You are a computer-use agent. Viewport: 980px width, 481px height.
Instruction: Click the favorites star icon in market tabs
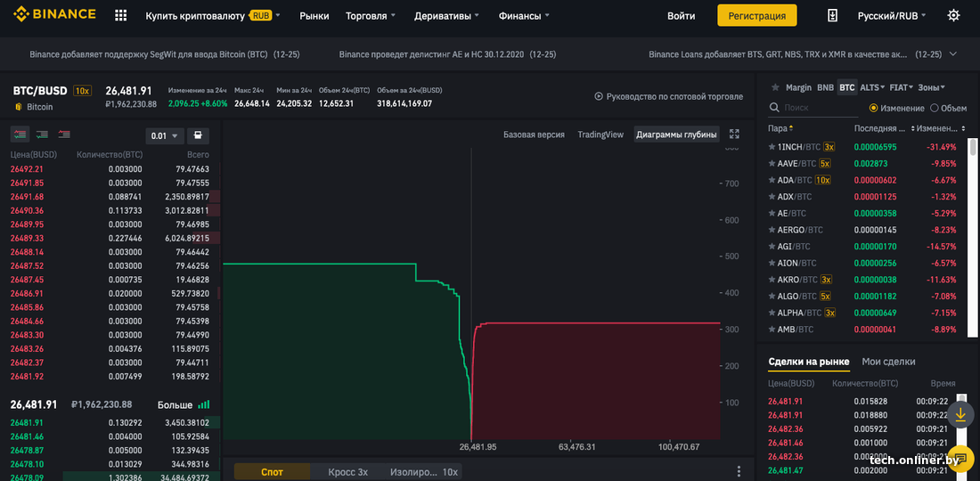775,87
